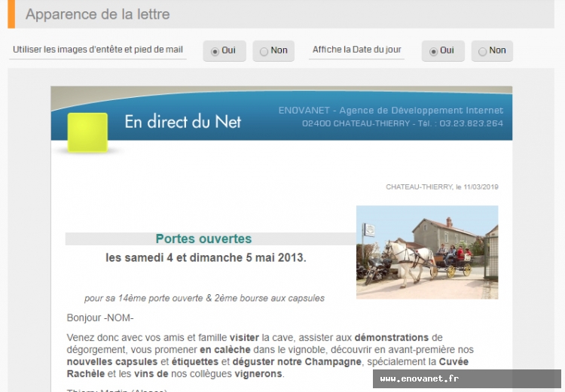
Task: Click the '02400 CHATEAU-THIERRY' address line
Action: coord(402,123)
